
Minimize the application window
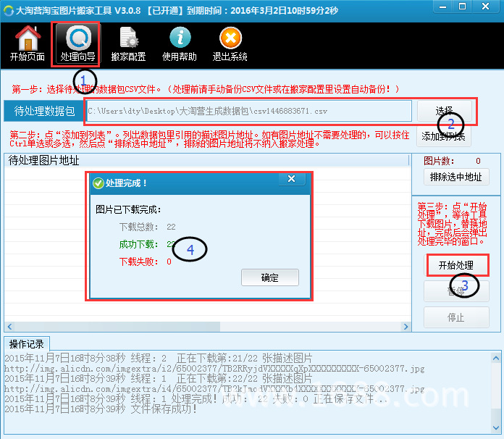[443, 7]
